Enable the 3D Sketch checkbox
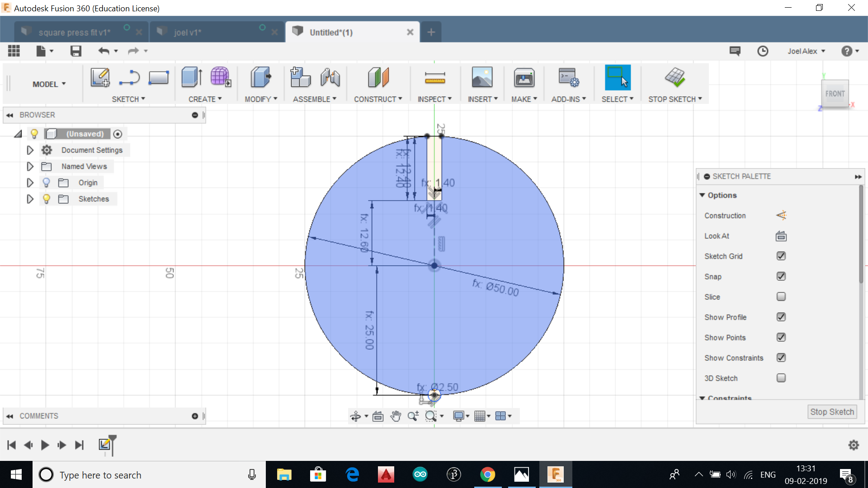Viewport: 868px width, 488px height. coord(781,378)
